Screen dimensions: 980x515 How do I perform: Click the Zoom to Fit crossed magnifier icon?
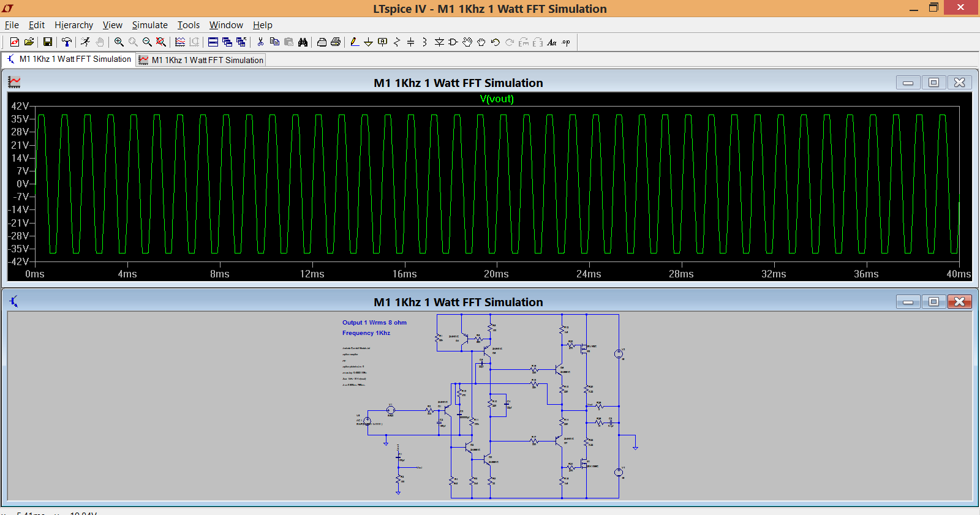[x=160, y=42]
